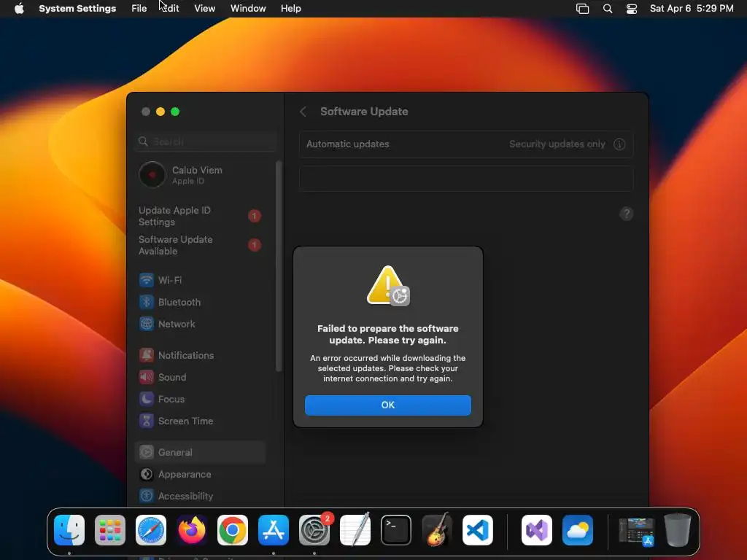
Task: Select General in the sidebar
Action: tap(200, 452)
